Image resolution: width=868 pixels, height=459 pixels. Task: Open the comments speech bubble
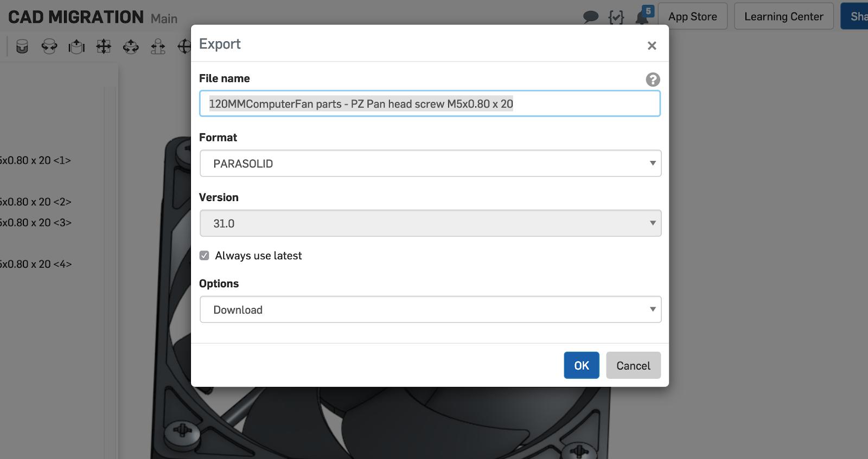coord(590,17)
